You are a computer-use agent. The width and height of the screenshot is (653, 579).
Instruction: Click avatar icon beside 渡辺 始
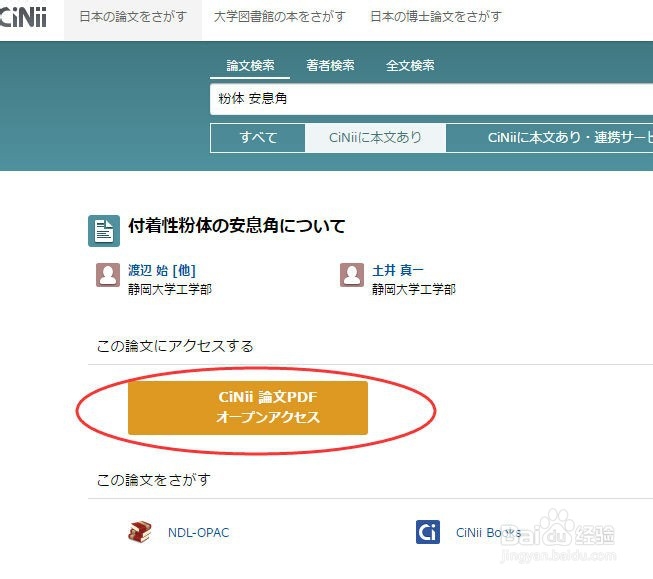[108, 275]
